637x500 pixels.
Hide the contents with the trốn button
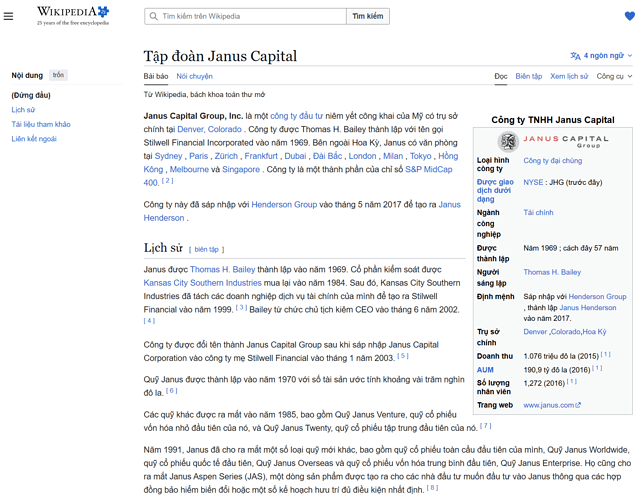[x=58, y=75]
